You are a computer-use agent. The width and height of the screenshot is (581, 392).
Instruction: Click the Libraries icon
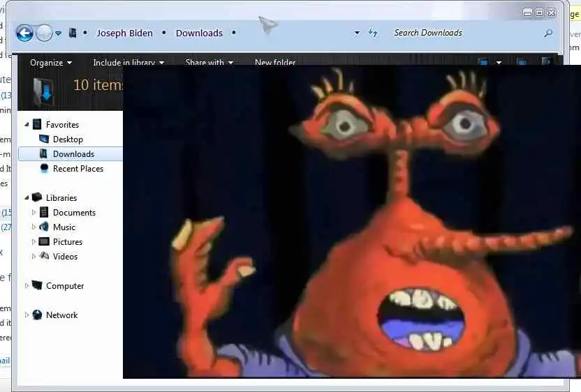[37, 197]
